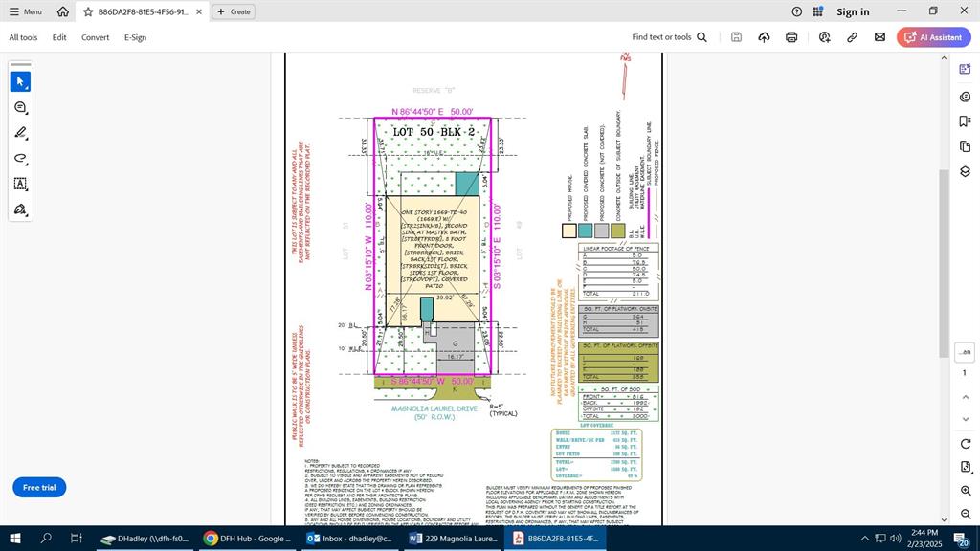Open the Convert menu
The image size is (980, 551).
[95, 37]
